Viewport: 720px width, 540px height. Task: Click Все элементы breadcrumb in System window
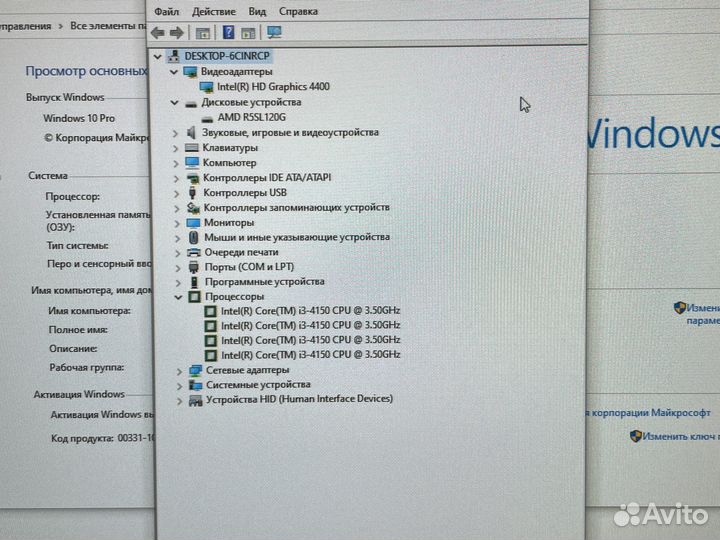pos(109,26)
